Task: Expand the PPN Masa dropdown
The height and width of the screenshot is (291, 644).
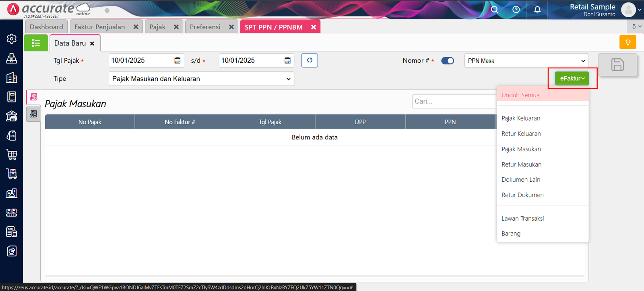Action: tap(526, 61)
